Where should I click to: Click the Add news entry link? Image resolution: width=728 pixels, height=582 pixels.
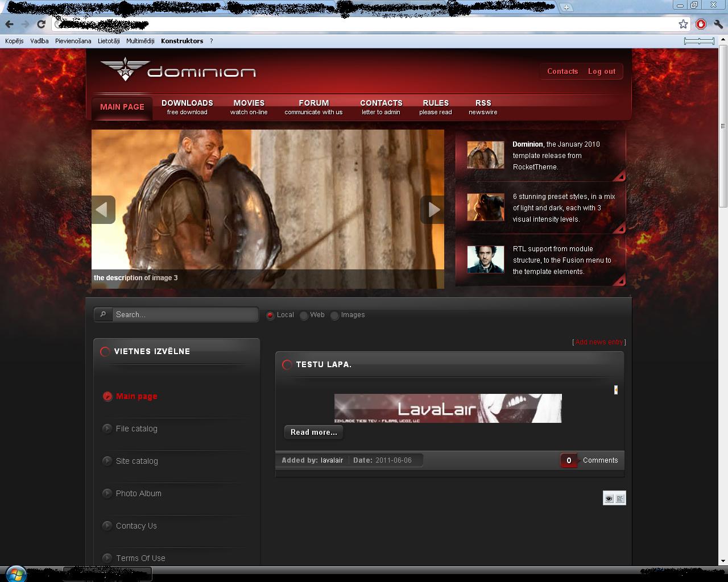coord(599,342)
